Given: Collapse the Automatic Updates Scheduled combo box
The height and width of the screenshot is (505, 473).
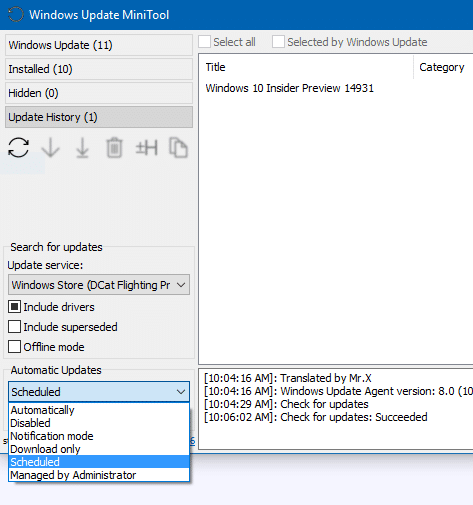Looking at the screenshot, I should [99, 392].
